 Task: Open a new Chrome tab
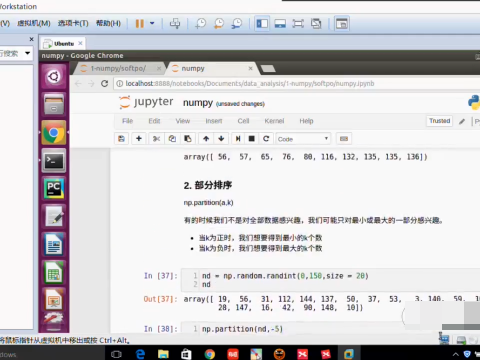point(268,69)
